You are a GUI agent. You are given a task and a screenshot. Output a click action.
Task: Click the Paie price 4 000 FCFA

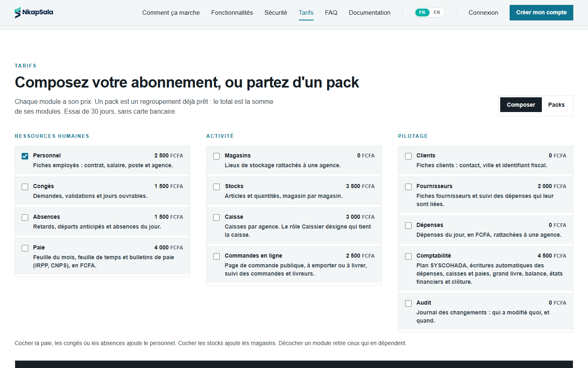(169, 248)
